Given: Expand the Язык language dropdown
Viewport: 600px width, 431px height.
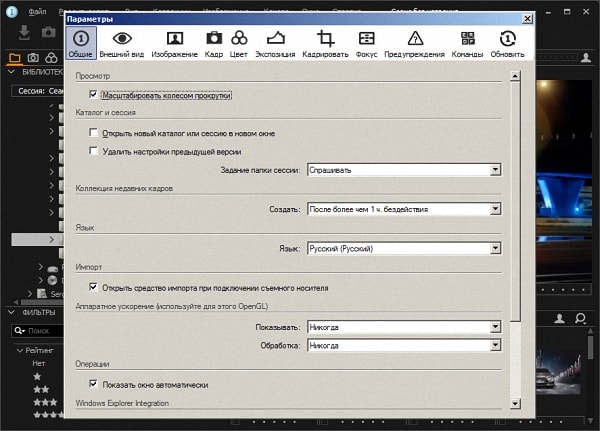Looking at the screenshot, I should tap(404, 248).
